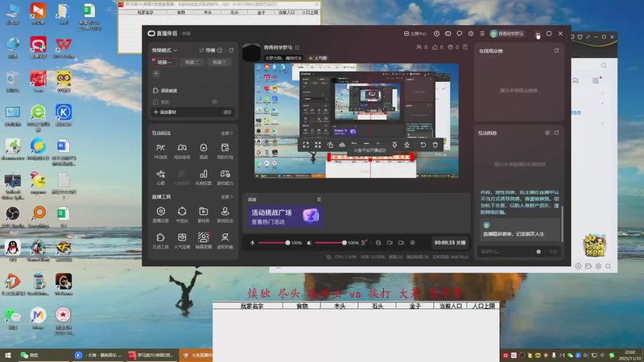
Task: Pop out the online audience panel
Action: (x=556, y=51)
